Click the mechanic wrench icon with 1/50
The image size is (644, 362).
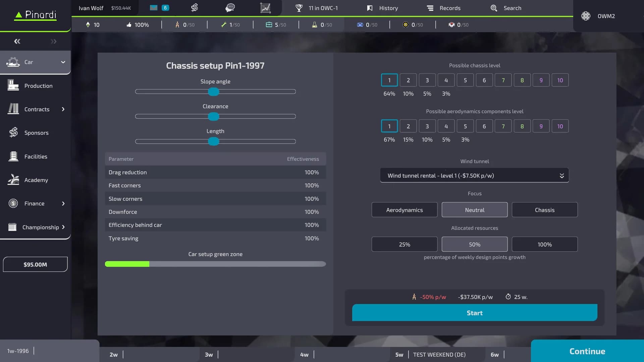click(224, 25)
